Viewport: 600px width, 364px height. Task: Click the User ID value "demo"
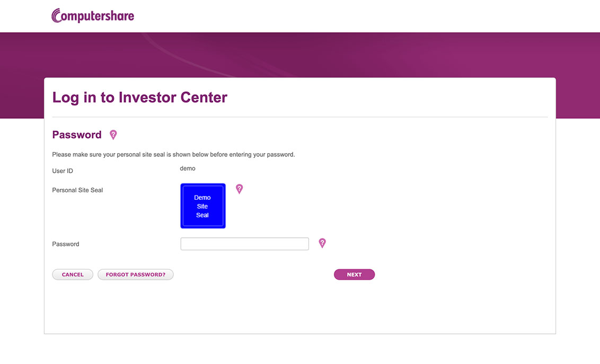point(188,168)
